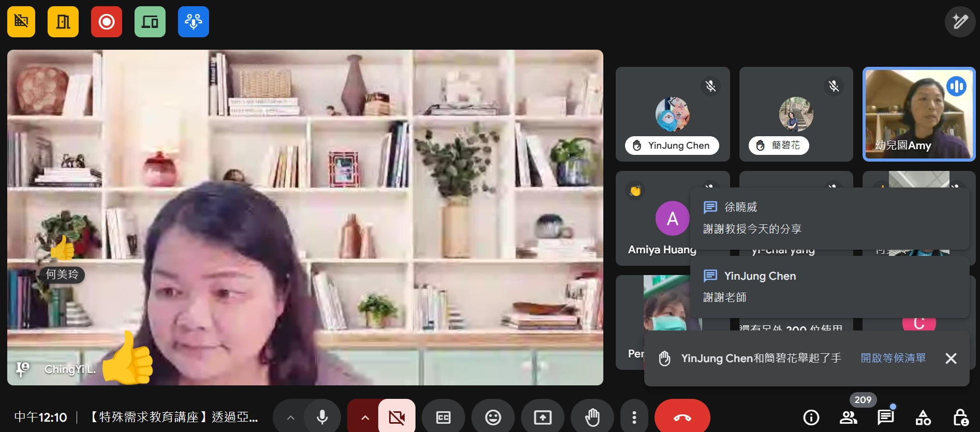Open the meeting details info icon
The image size is (980, 432).
click(x=811, y=417)
